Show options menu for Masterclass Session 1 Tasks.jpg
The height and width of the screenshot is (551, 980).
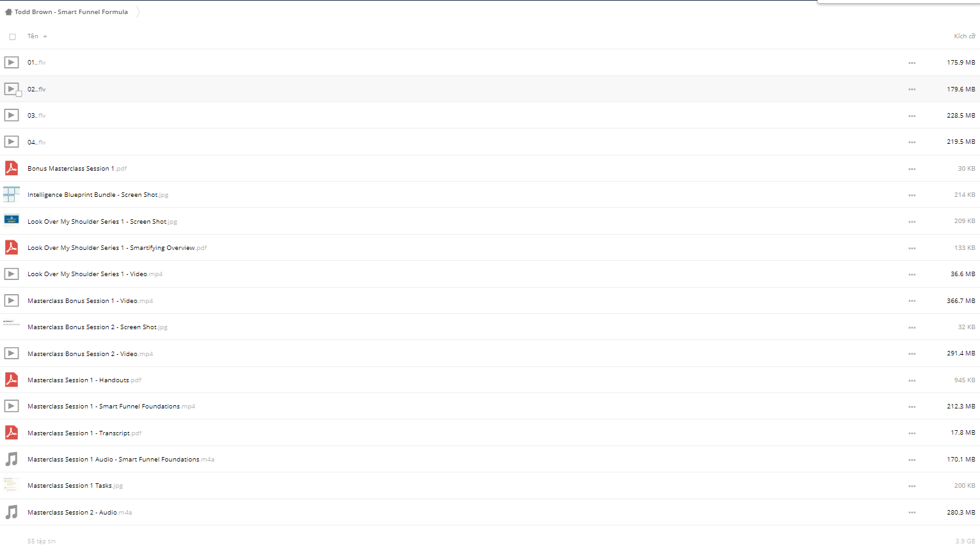912,486
